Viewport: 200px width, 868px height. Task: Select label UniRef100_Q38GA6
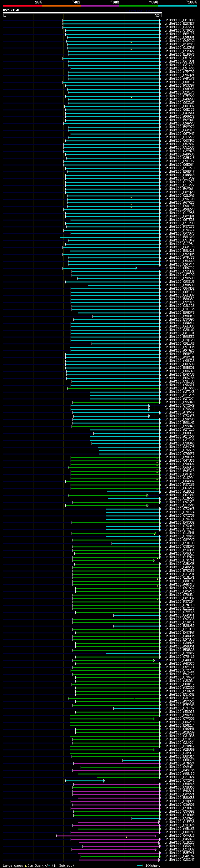pos(179,444)
